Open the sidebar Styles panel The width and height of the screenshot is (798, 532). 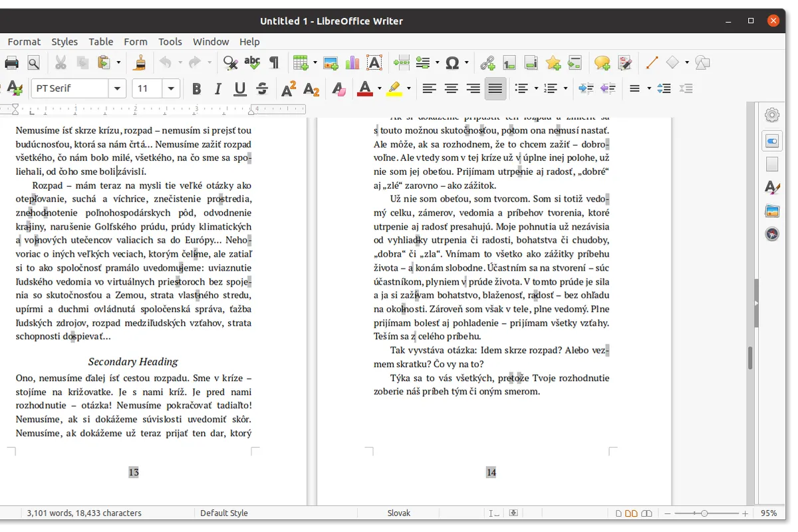(x=771, y=188)
